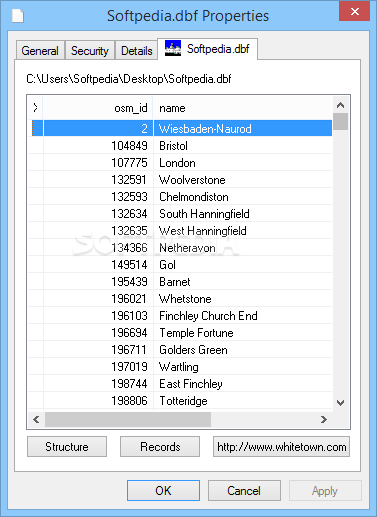Confirm with the OK button
377x517 pixels.
[x=163, y=490]
